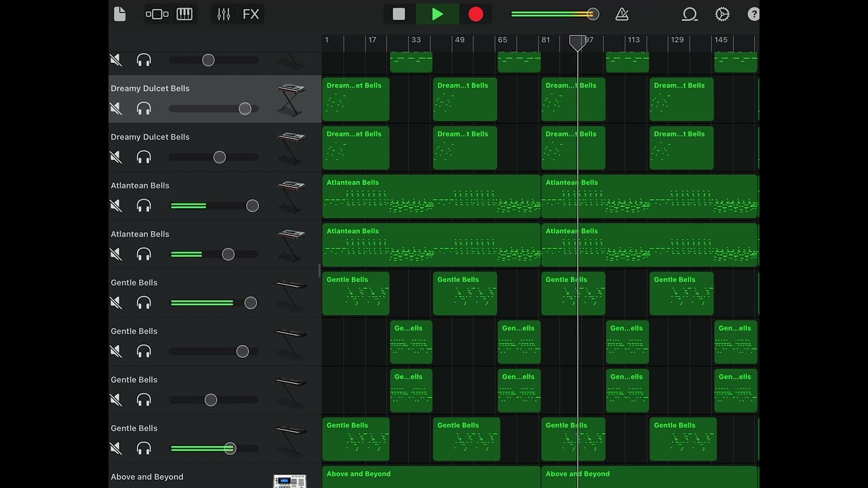Open the keyboard instrument view
868x488 pixels.
tap(184, 14)
